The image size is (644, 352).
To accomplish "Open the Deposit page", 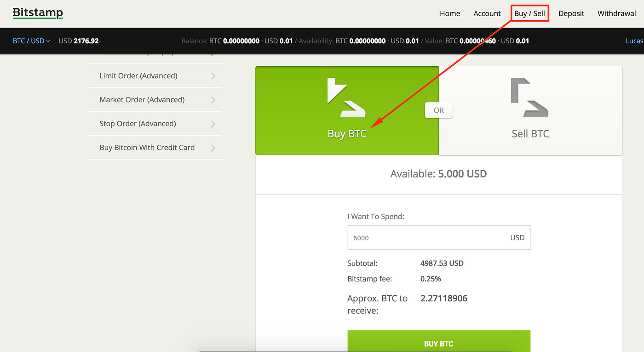I will (x=571, y=13).
